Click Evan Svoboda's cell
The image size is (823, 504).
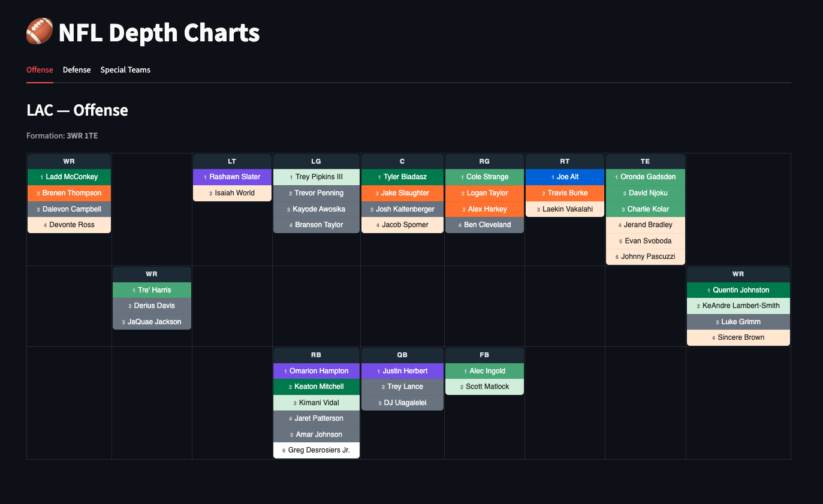click(645, 241)
